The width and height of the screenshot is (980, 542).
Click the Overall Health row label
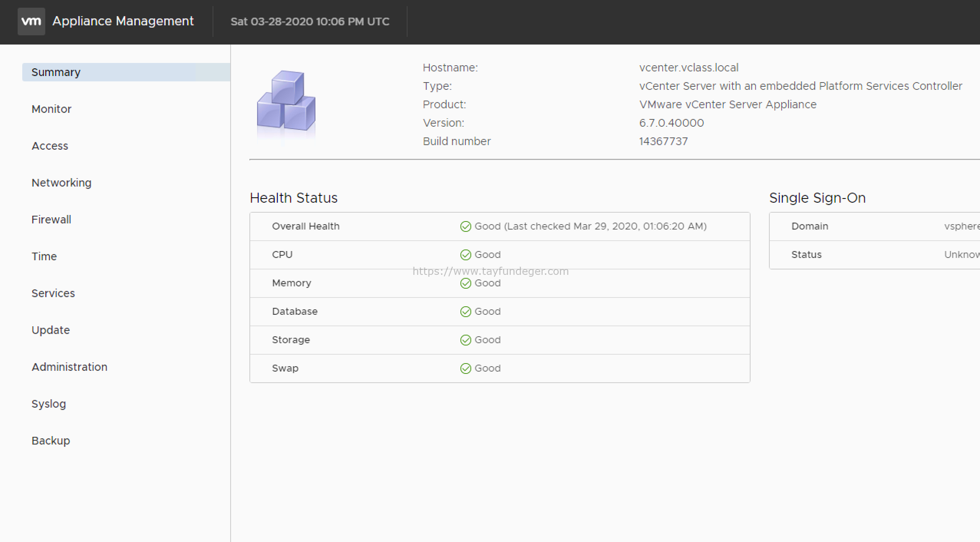click(306, 226)
